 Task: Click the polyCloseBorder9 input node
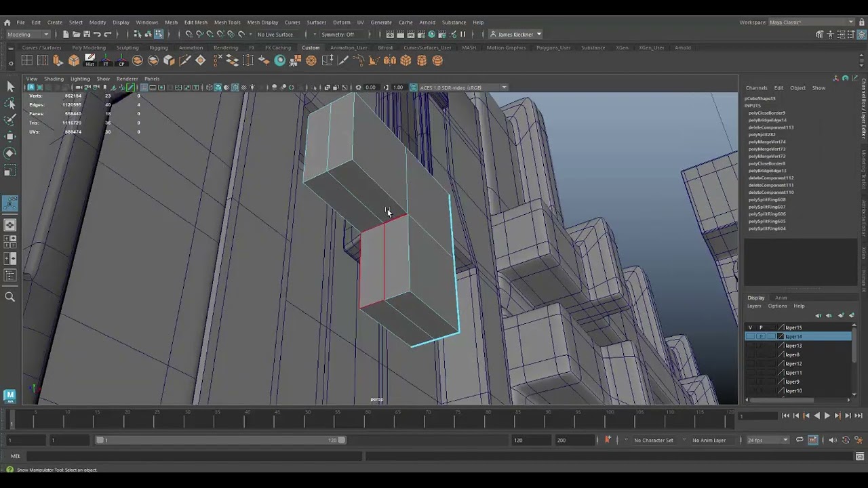coord(766,113)
